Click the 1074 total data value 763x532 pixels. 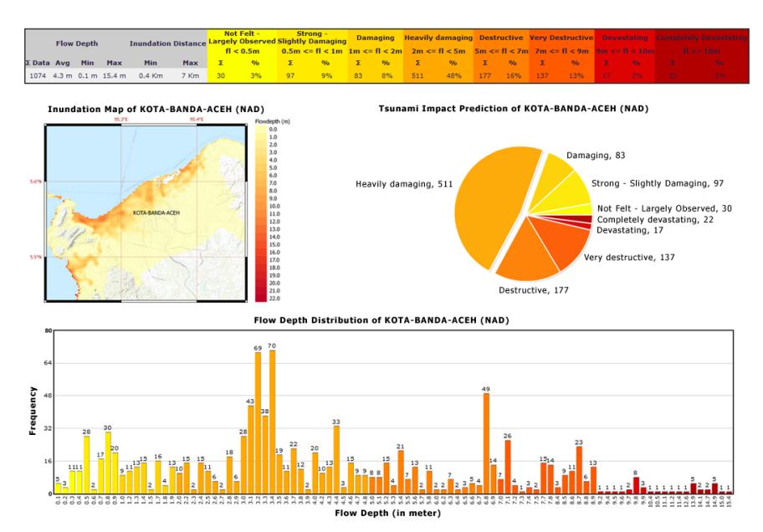point(38,75)
